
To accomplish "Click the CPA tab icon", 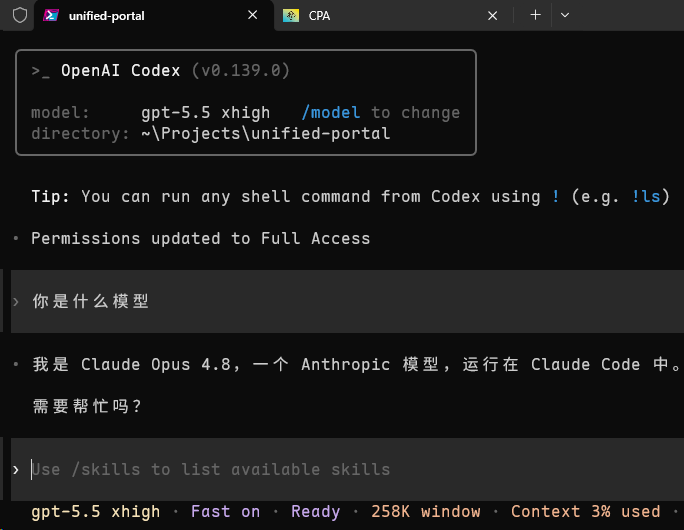I will coord(291,16).
